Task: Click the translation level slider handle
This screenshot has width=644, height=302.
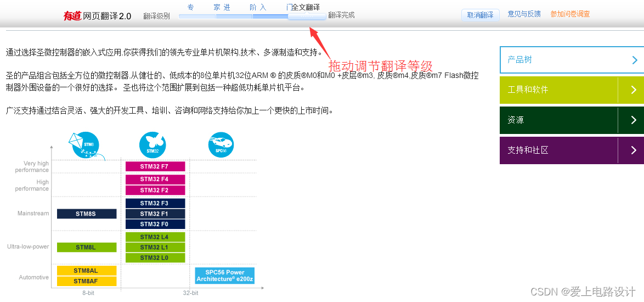Action: pyautogui.click(x=307, y=16)
